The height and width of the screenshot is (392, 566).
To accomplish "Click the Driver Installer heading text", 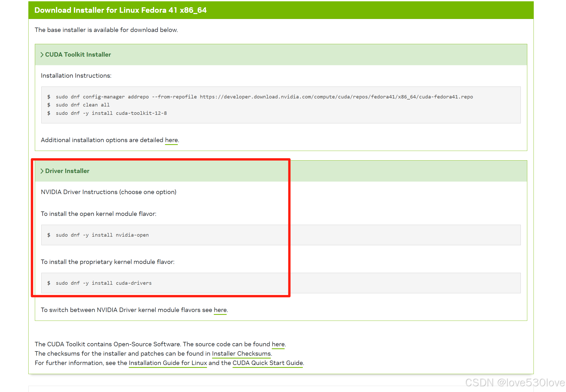I will tap(67, 171).
